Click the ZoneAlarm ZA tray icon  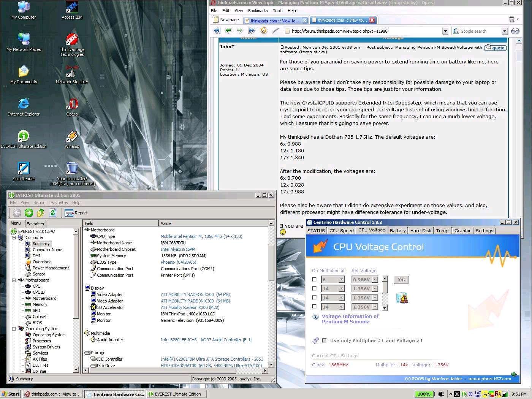[x=498, y=394]
